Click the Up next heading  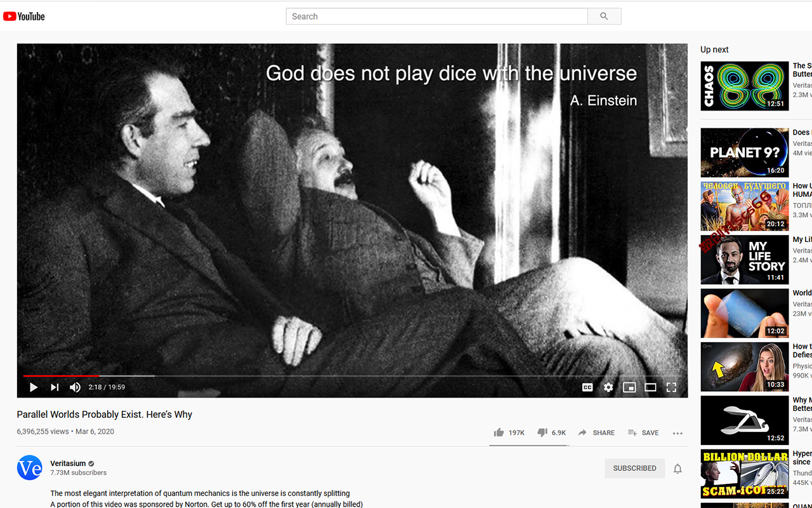(x=714, y=50)
